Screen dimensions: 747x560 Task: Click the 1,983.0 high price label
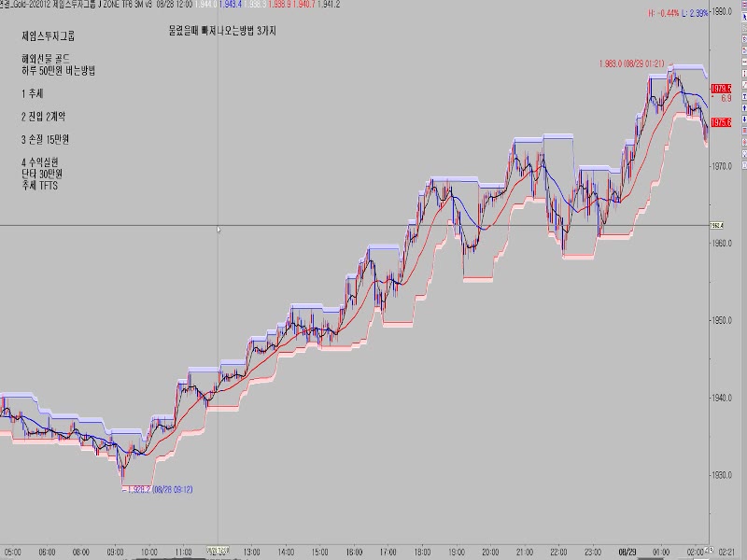click(x=631, y=63)
